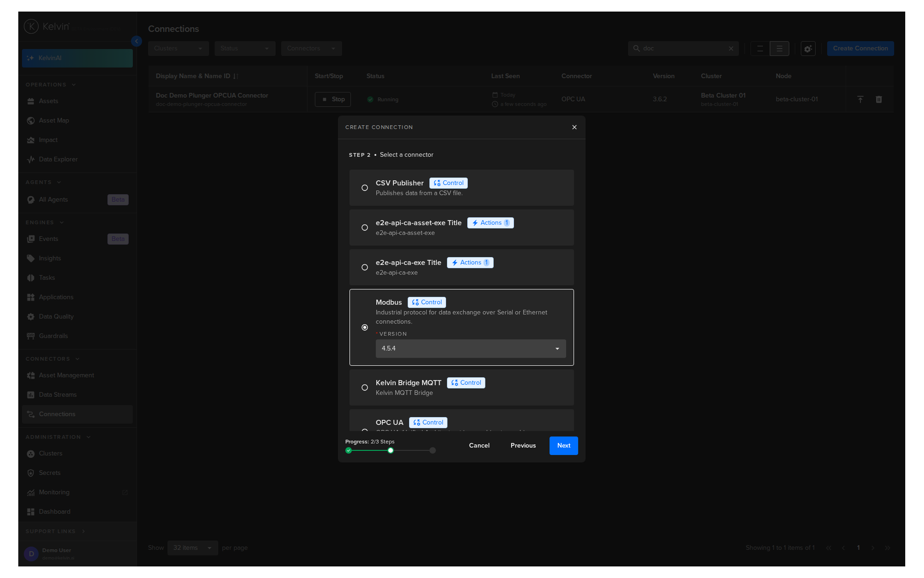Open the Clusters filter dropdown
Viewport: 924px width, 578px height.
pyautogui.click(x=179, y=49)
